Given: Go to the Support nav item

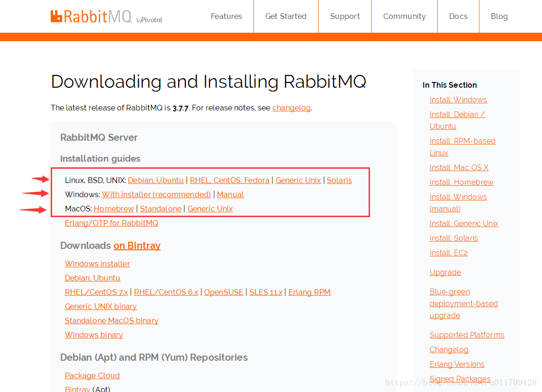Looking at the screenshot, I should (x=344, y=16).
